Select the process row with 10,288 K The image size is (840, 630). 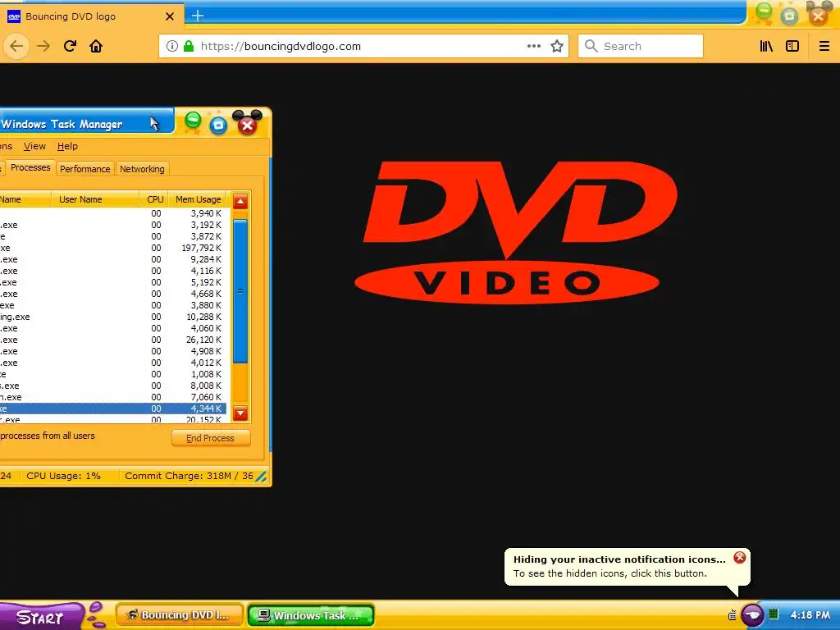pyautogui.click(x=112, y=317)
